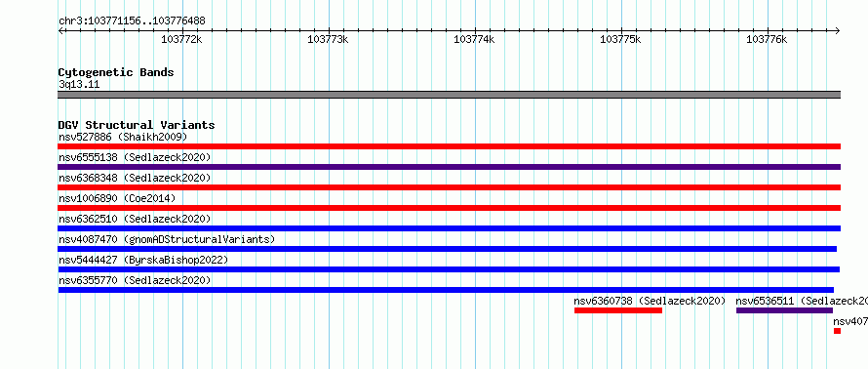Click the blue bar for nsv6362510
Screen dimensions: 868x369
coord(449,228)
